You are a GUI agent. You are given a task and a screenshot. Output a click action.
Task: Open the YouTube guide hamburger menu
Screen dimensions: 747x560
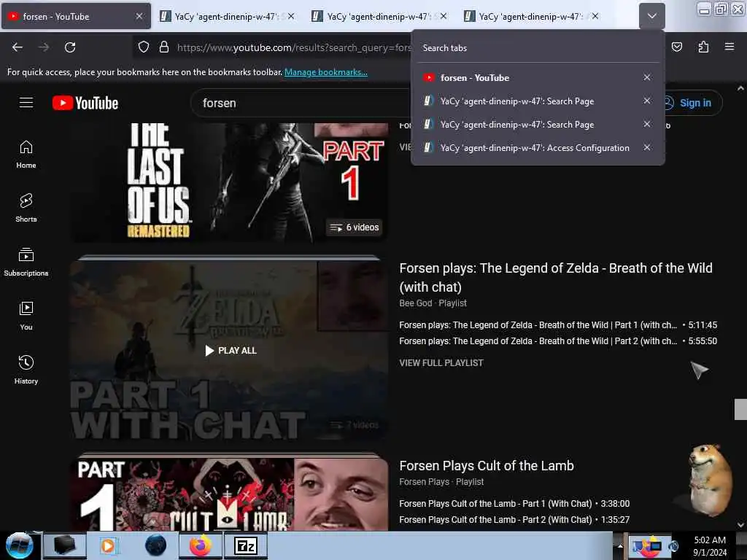(x=26, y=102)
